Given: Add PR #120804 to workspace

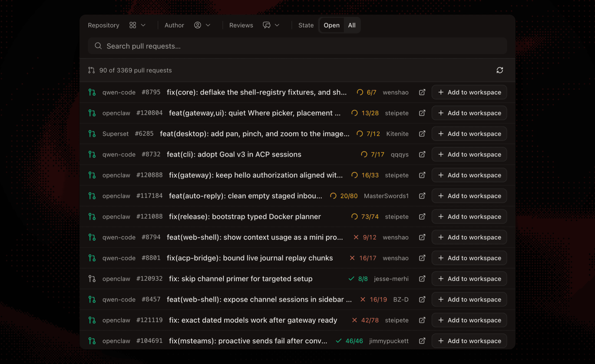Looking at the screenshot, I should 469,113.
